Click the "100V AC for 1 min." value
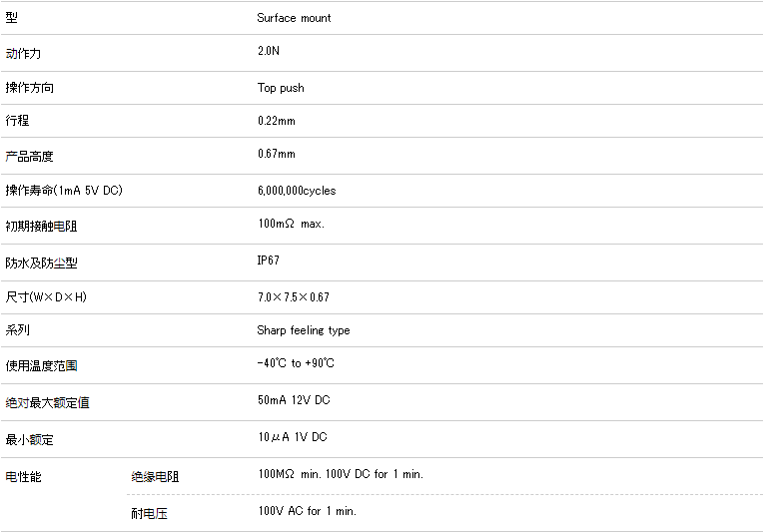Viewport: 764px width, 532px height. (x=307, y=511)
